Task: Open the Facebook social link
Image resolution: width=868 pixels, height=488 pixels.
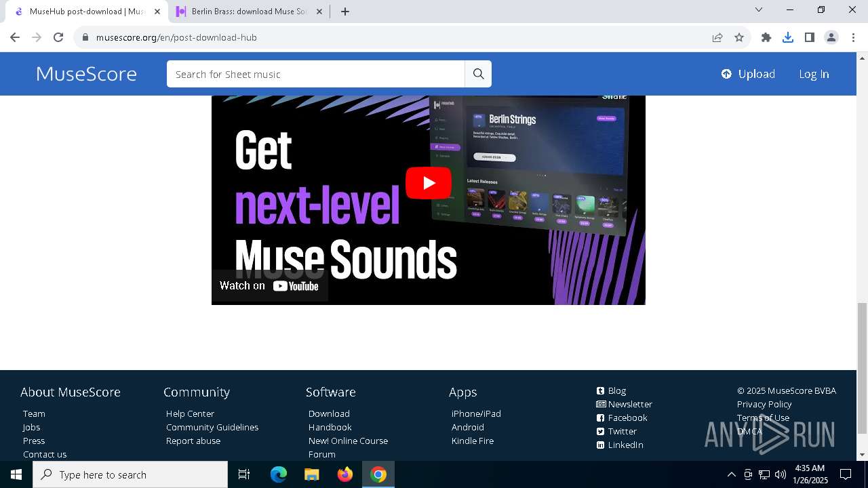Action: (622, 418)
